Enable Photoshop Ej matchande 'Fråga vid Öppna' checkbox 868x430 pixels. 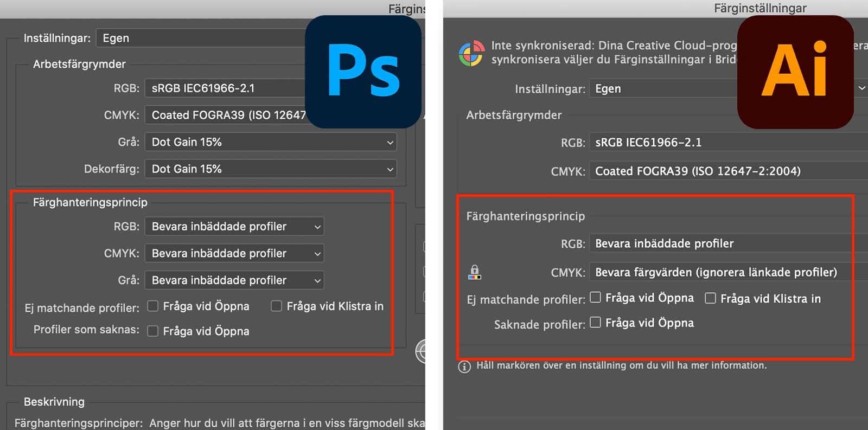coord(153,306)
